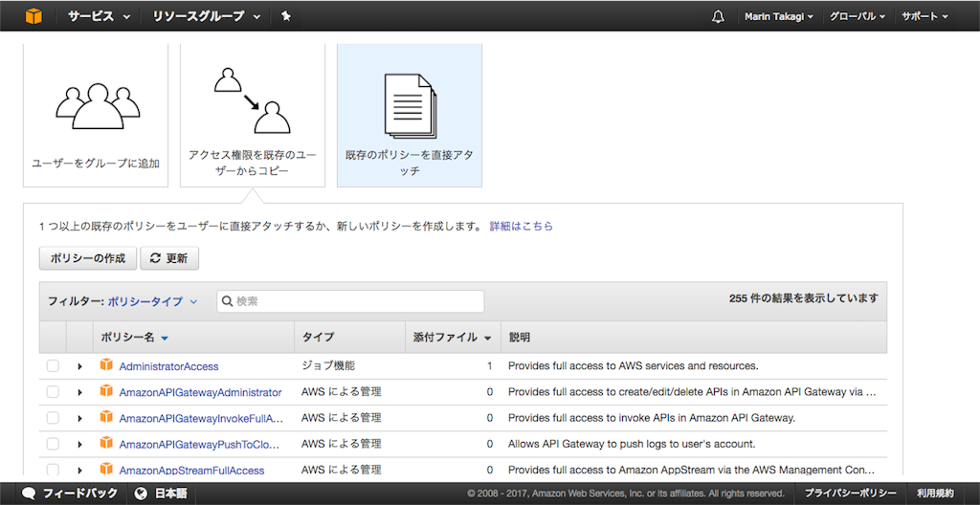Select the AmazonAppStreamFullAccess checkbox
The width and height of the screenshot is (980, 505).
coord(53,470)
